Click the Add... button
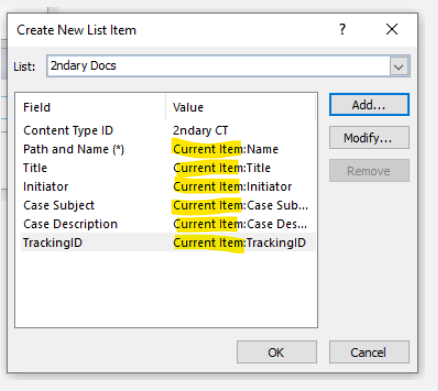 [x=369, y=105]
